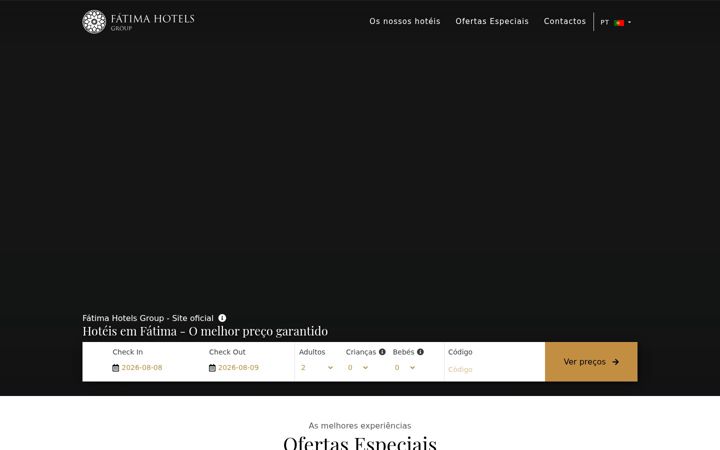
Task: Click the 'Hotéis em Fátima' headline
Action: tap(205, 331)
